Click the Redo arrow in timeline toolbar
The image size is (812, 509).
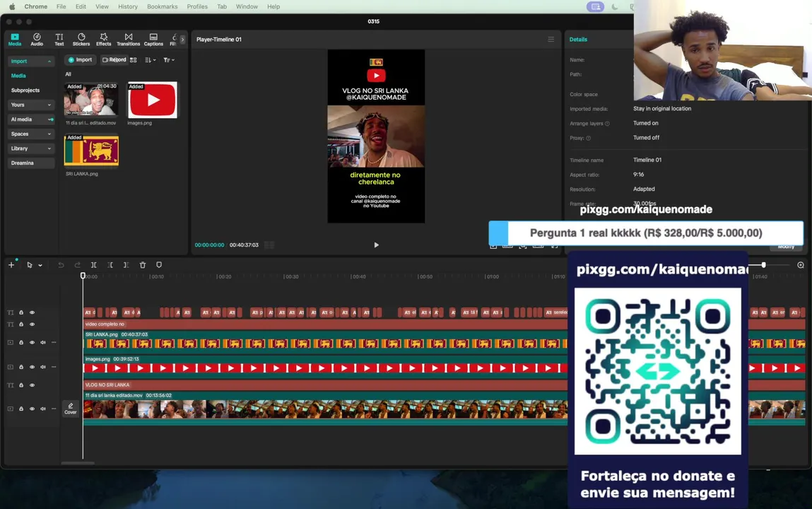[77, 264]
